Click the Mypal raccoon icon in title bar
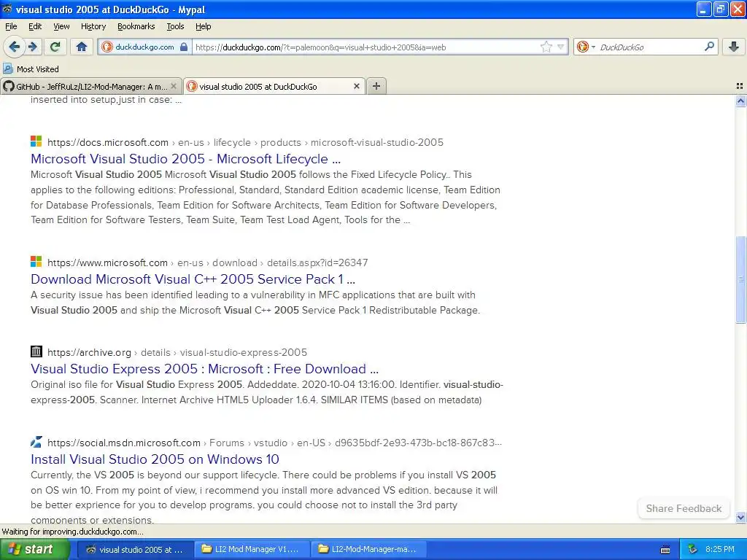 7,9
